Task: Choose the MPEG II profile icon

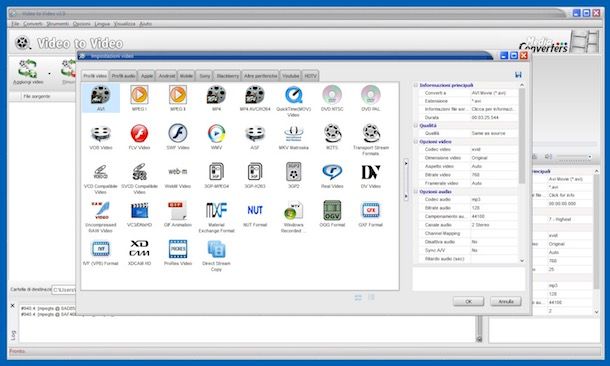Action: click(178, 95)
